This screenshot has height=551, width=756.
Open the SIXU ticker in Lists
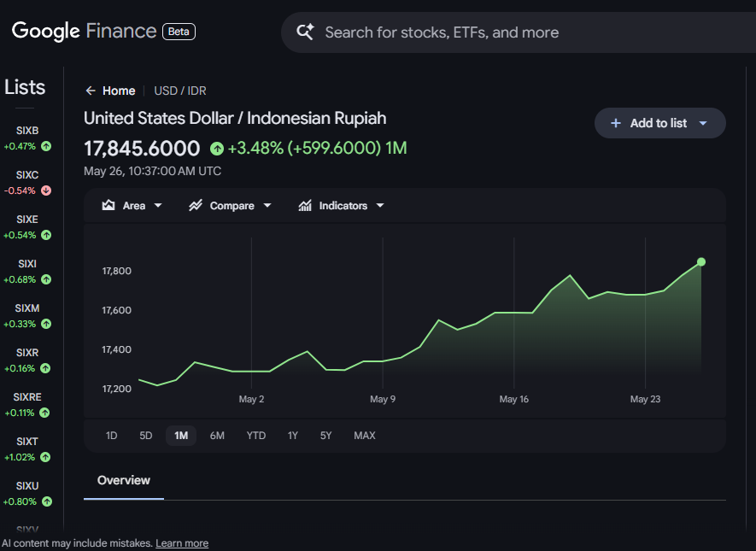pos(27,485)
